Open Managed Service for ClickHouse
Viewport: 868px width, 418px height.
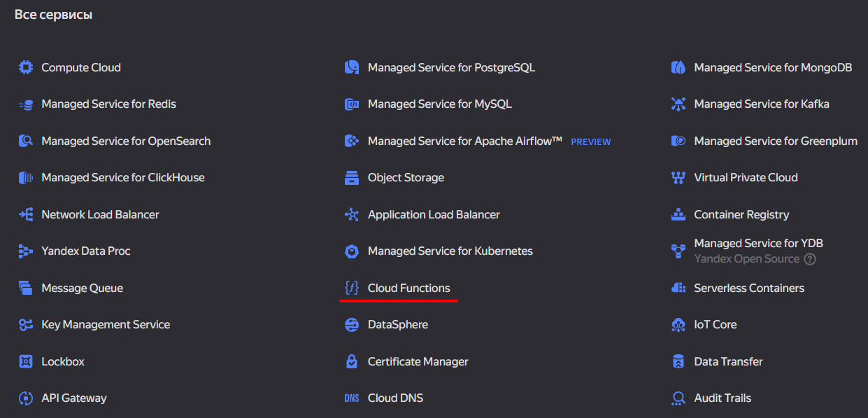[123, 177]
